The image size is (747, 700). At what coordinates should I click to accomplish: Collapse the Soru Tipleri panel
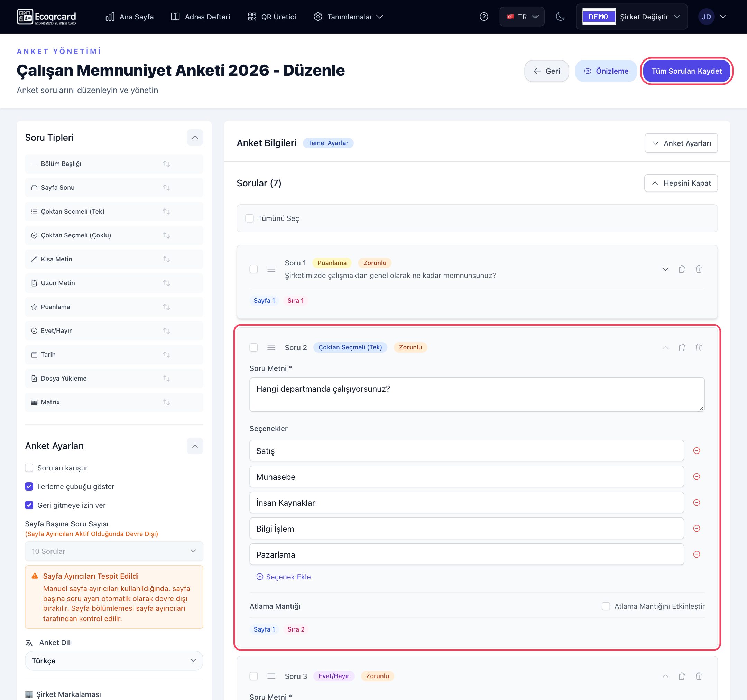(x=195, y=138)
